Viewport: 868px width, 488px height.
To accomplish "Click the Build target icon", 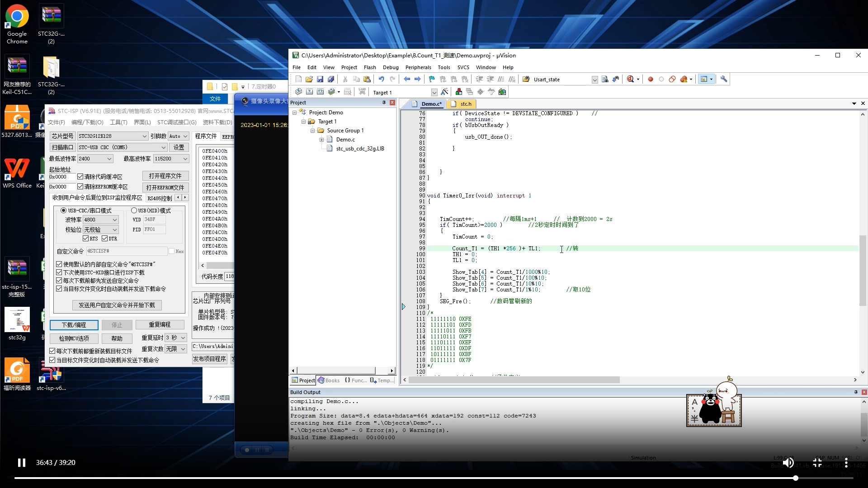I will coord(310,92).
